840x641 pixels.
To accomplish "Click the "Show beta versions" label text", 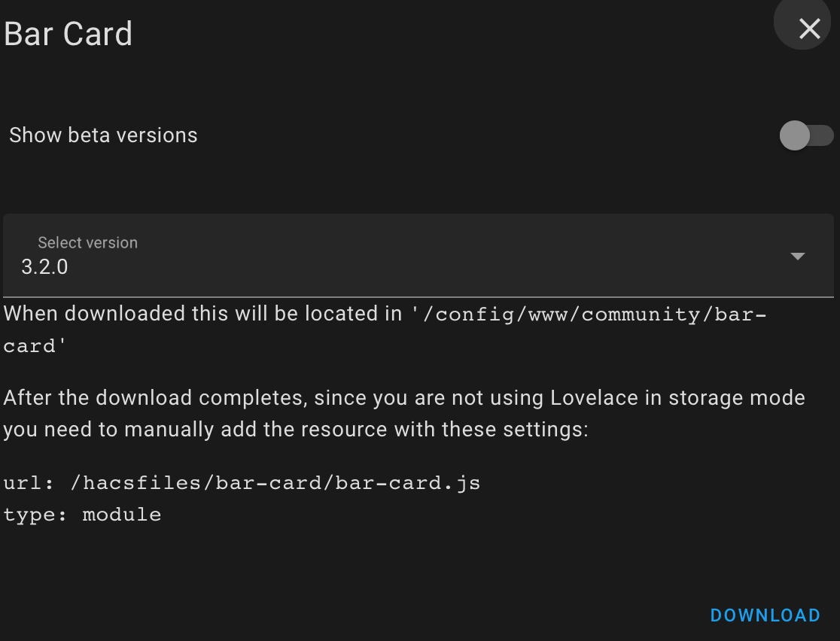I will tap(103, 135).
